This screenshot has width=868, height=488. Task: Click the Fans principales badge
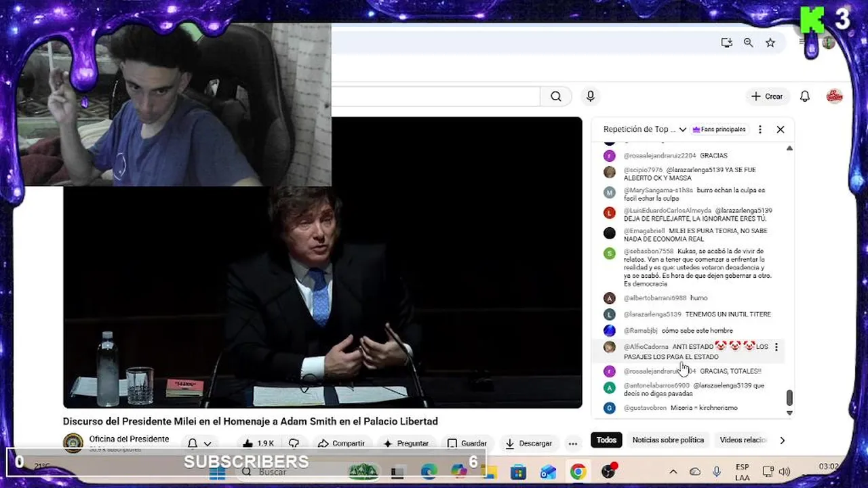[719, 129]
